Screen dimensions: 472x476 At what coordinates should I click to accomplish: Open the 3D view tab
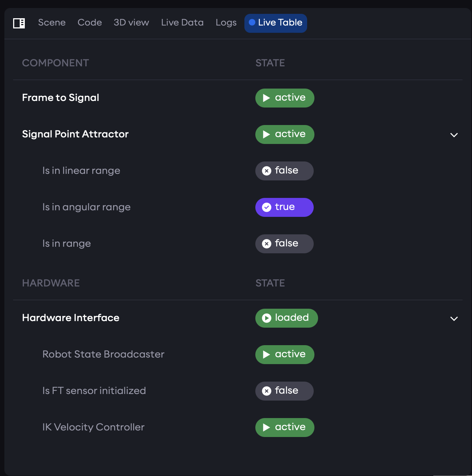click(x=131, y=23)
